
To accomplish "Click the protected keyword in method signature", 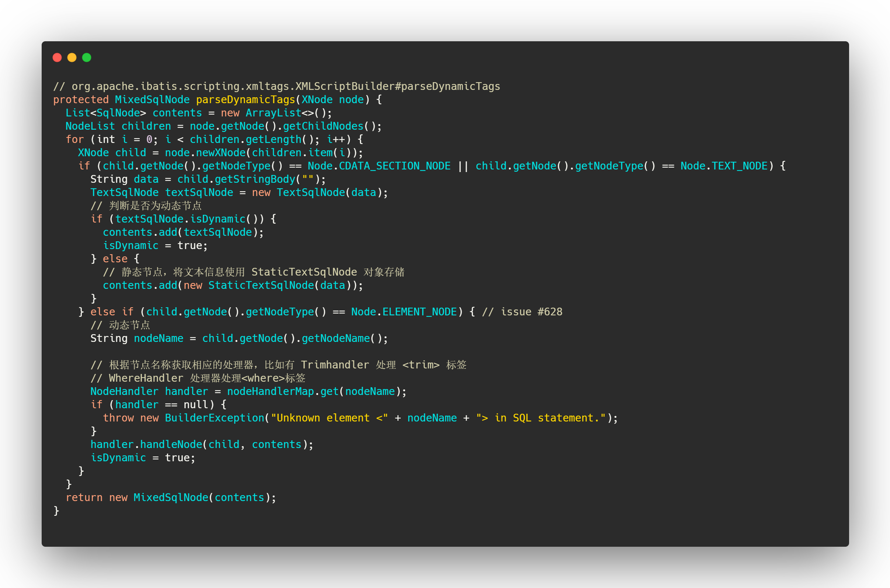I will pyautogui.click(x=81, y=100).
